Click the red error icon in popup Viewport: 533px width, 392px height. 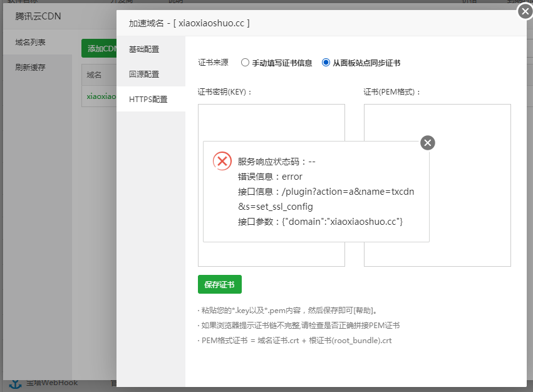[222, 161]
